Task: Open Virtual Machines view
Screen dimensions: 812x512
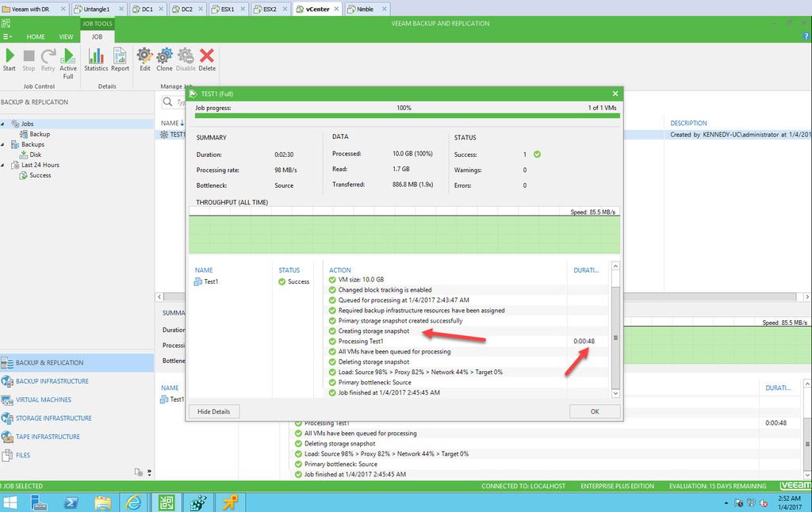Action: click(44, 399)
